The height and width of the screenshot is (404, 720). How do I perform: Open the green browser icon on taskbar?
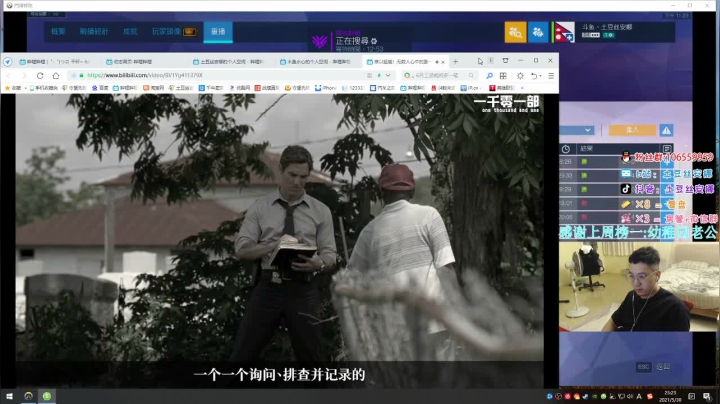47,396
